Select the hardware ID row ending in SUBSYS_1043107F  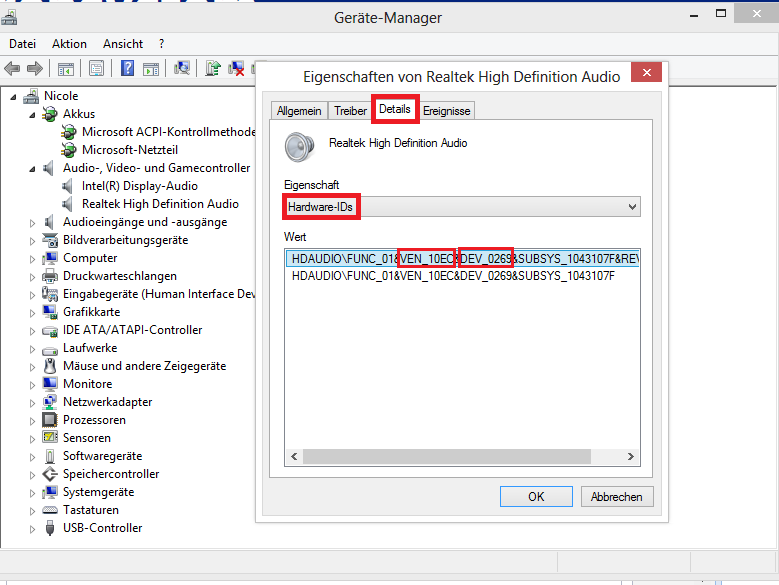pos(463,276)
